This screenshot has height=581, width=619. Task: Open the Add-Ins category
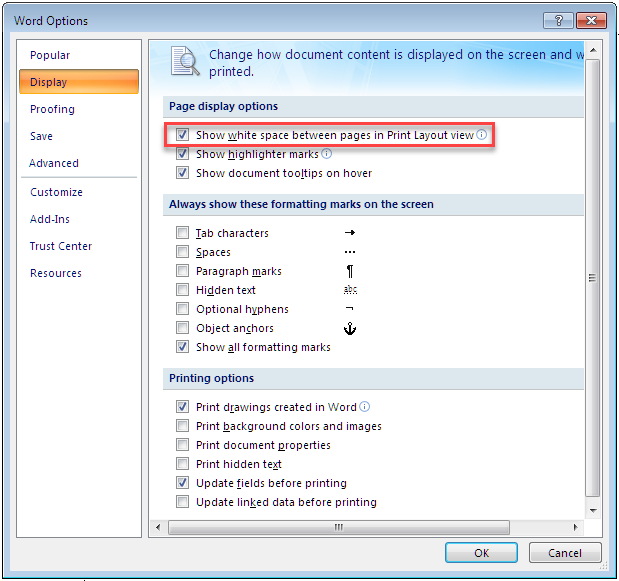click(50, 219)
